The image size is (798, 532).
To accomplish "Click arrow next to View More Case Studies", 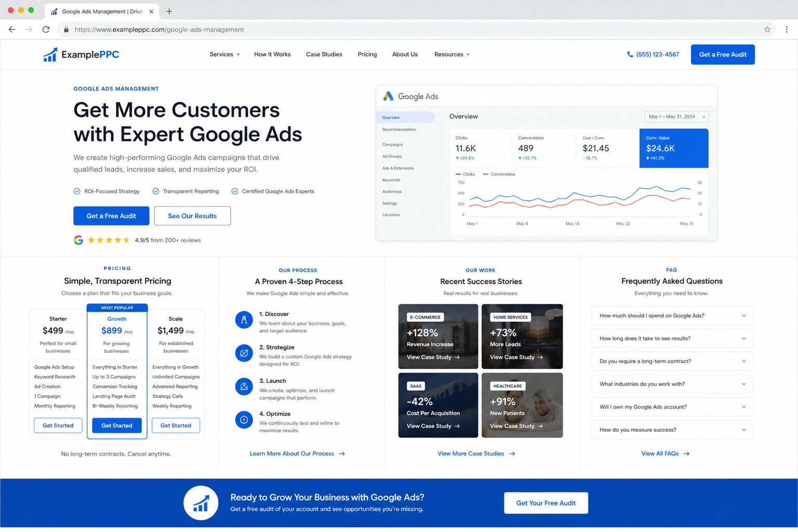I will pyautogui.click(x=512, y=454).
